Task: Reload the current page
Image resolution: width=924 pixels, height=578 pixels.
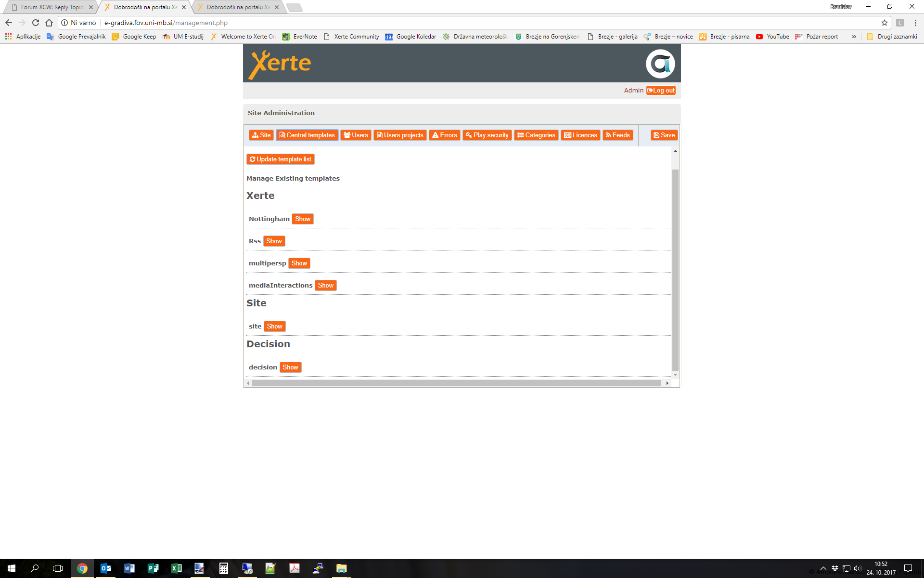Action: pyautogui.click(x=36, y=23)
